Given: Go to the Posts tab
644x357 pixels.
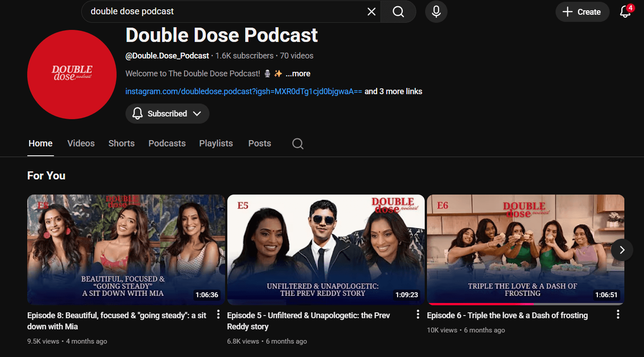Looking at the screenshot, I should point(259,143).
